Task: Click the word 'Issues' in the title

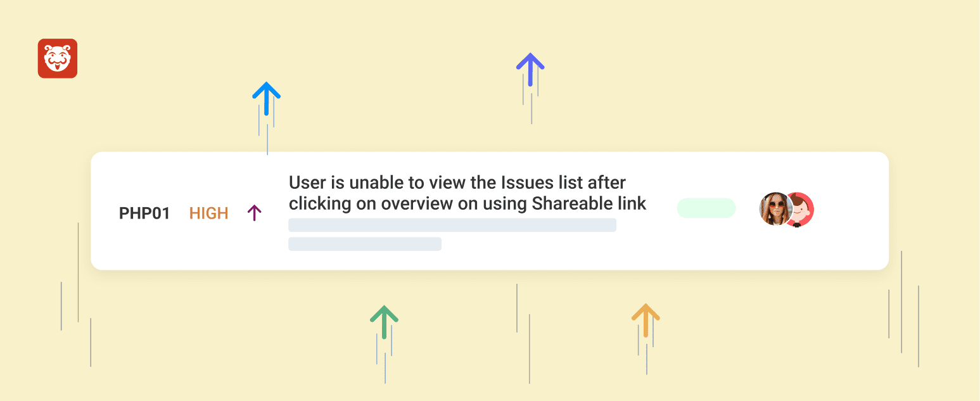Action: 526,183
